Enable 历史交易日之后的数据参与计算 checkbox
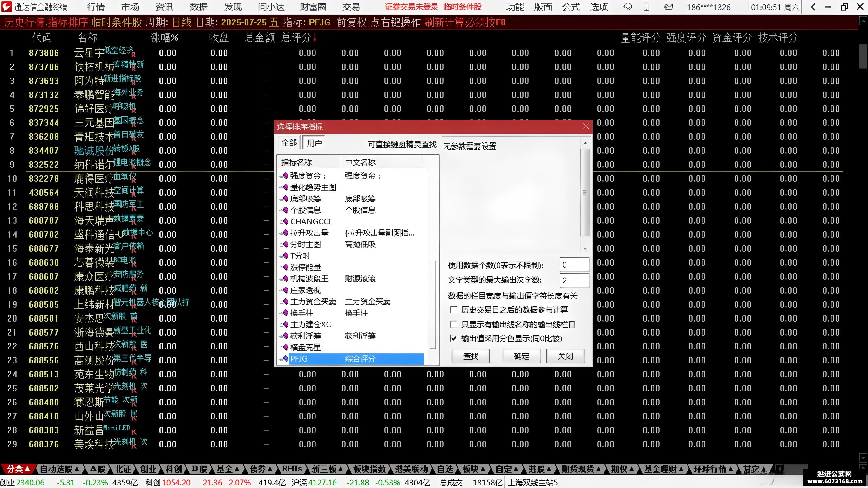This screenshot has height=488, width=868. coord(454,309)
